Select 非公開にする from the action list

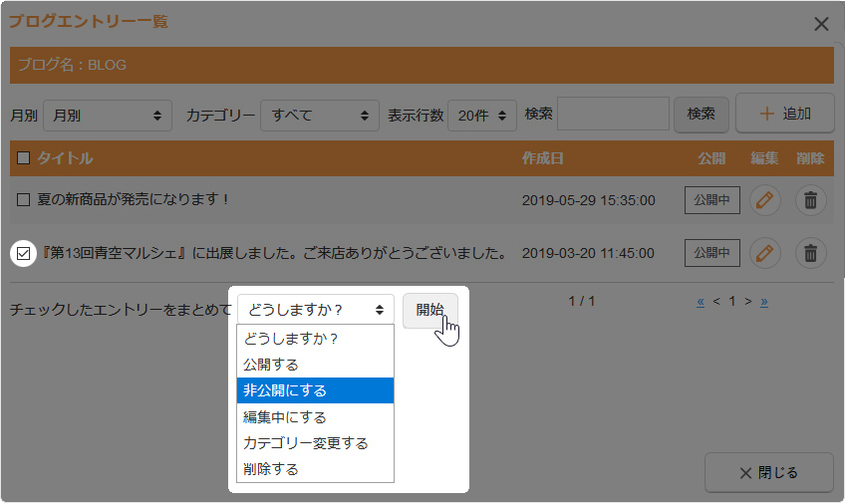[x=315, y=390]
